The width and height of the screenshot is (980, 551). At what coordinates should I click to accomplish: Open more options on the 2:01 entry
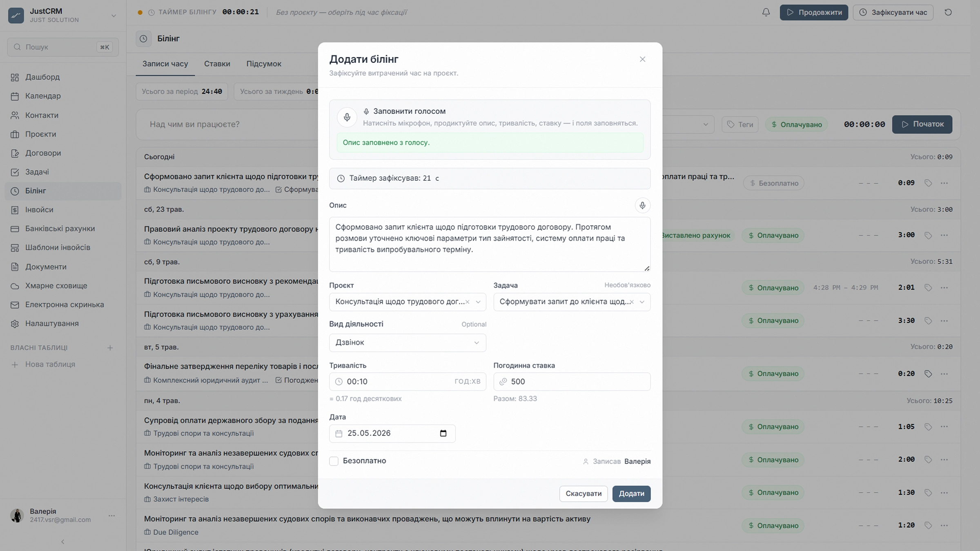pos(944,288)
